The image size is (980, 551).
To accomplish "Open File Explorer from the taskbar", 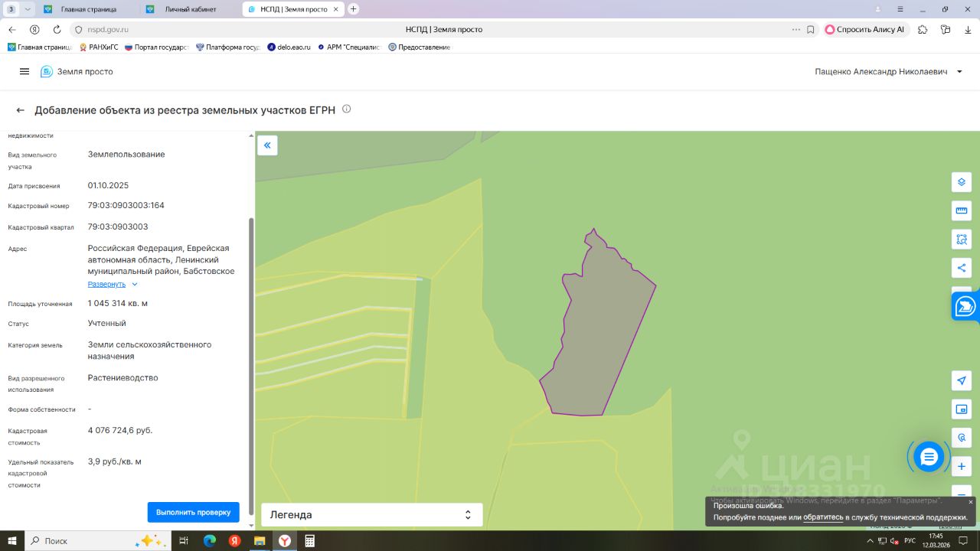I will click(260, 540).
